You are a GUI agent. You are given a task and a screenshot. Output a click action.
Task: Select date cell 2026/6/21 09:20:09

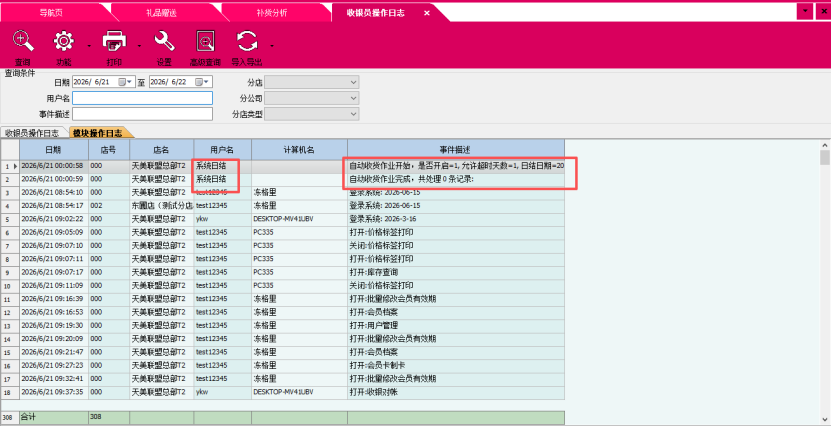tap(54, 339)
